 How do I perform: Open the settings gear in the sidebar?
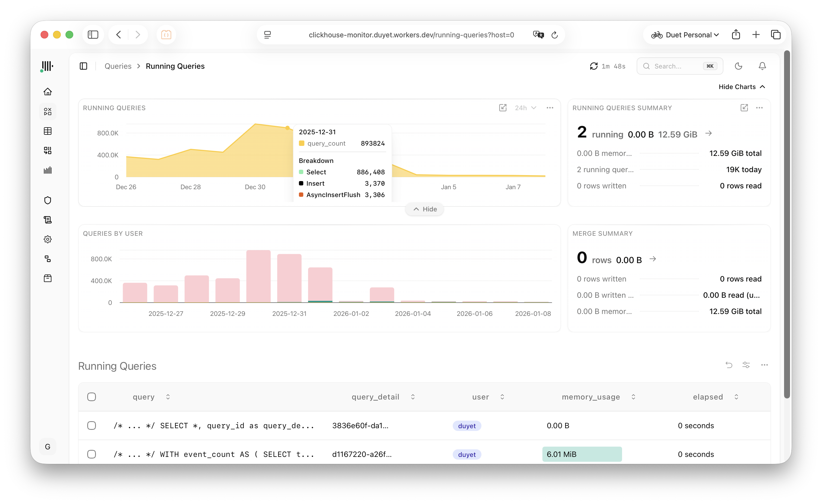(48, 239)
